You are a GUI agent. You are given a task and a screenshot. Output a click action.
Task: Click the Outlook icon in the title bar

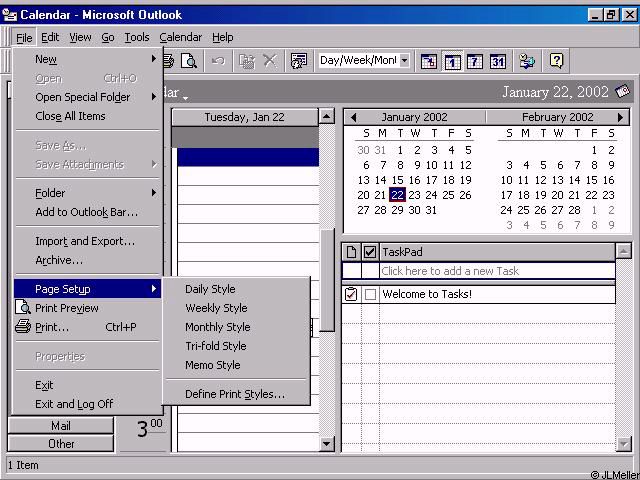[10, 15]
